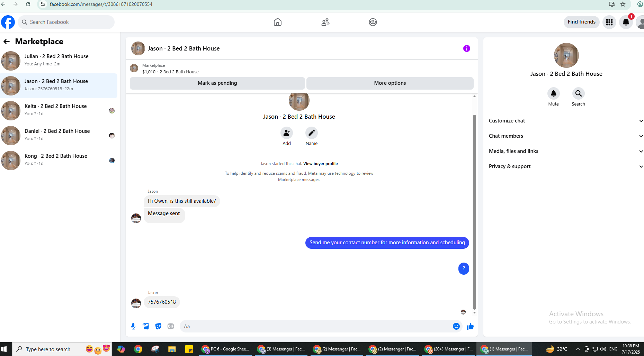Open File Explorer from the taskbar
Viewport: 644px width, 356px height.
pyautogui.click(x=172, y=349)
